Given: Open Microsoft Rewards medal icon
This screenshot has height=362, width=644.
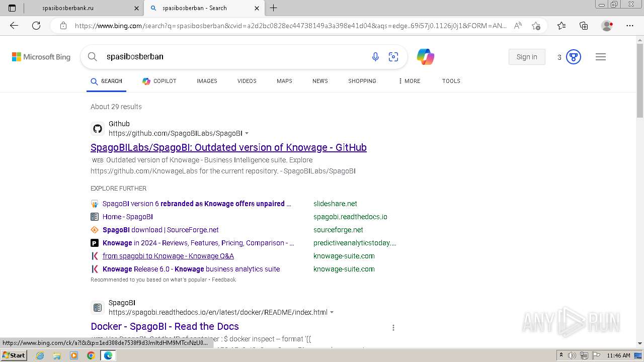Looking at the screenshot, I should pos(574,57).
